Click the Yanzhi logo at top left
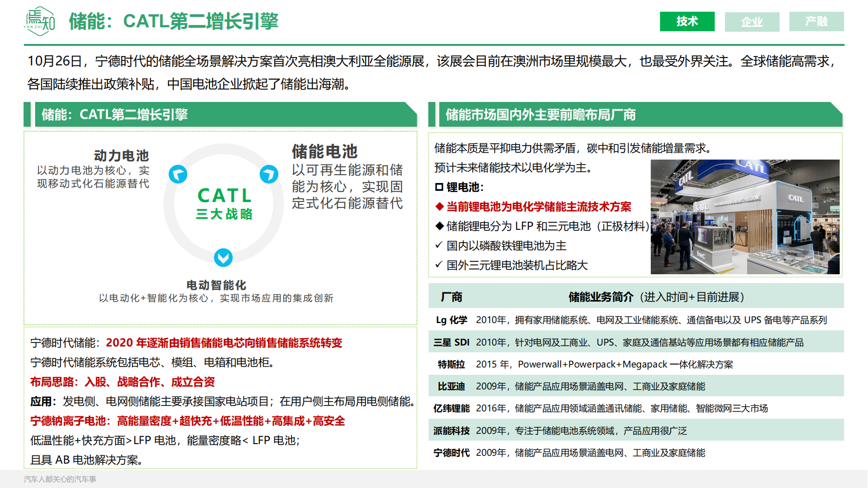868x488 pixels. pos(40,21)
